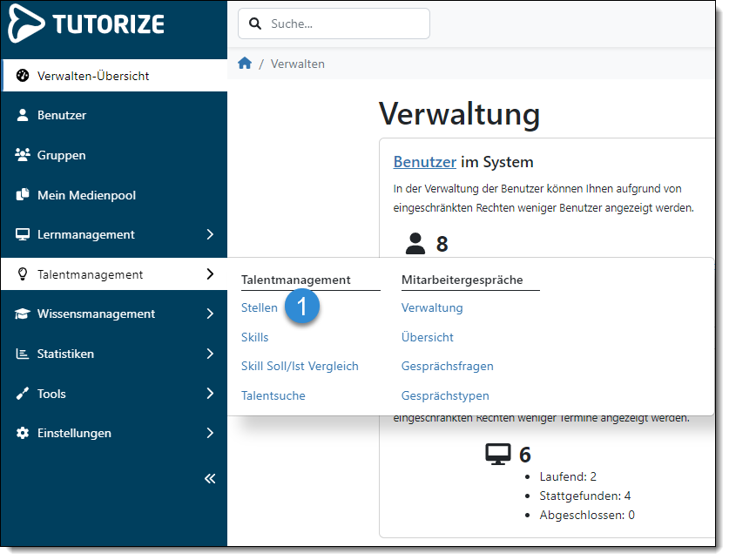Open Skills from the flyout menu
The width and height of the screenshot is (729, 560).
(x=254, y=337)
